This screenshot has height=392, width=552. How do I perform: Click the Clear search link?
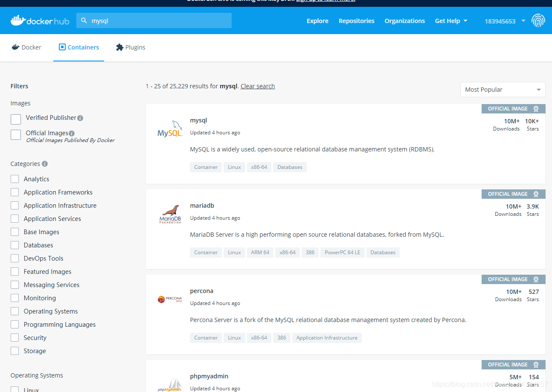258,86
